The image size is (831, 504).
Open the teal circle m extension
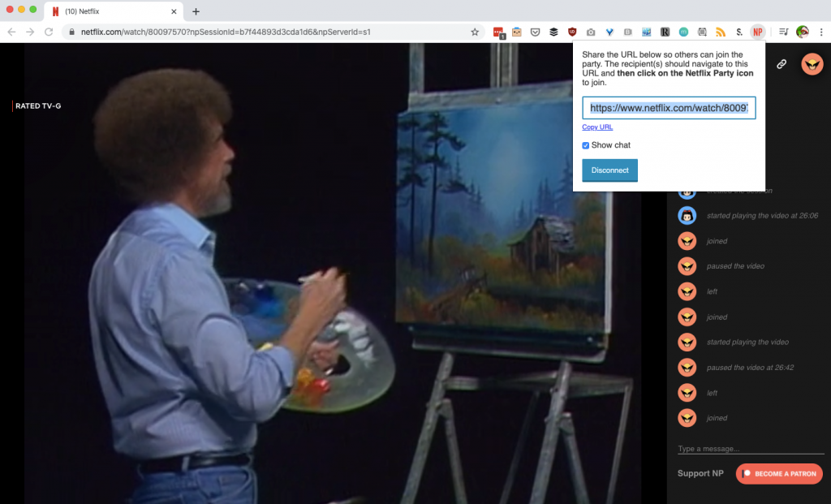tap(683, 32)
